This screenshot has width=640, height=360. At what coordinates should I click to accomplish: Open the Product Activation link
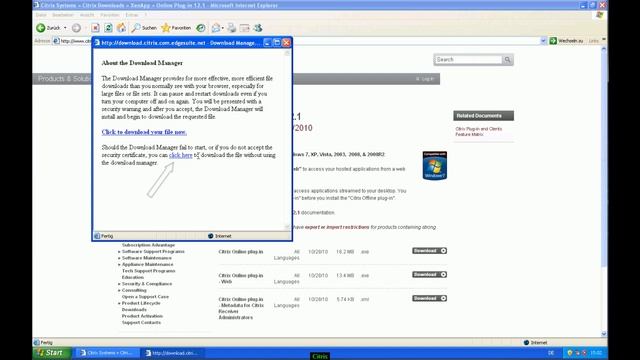point(142,316)
